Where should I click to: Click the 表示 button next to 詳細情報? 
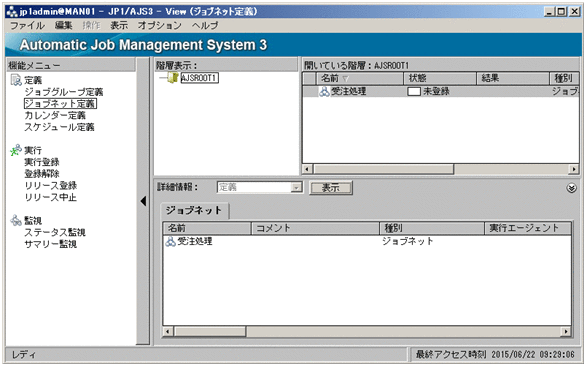(x=331, y=187)
